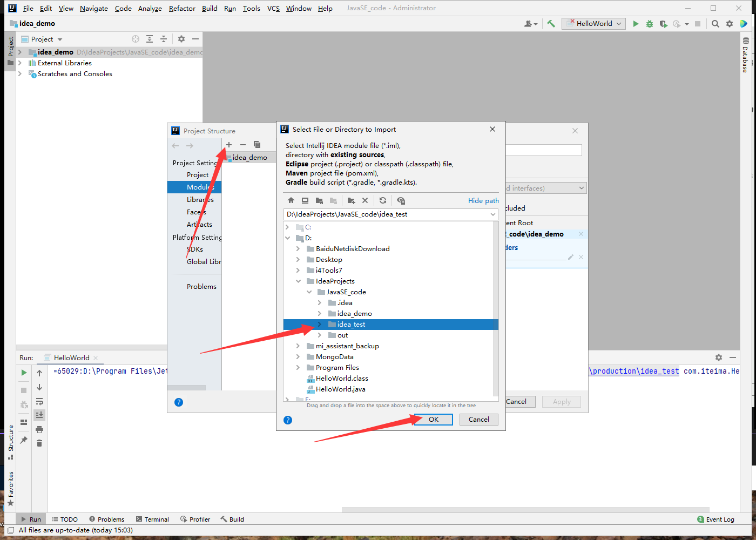Expand External Libraries in Project panel
Viewport: 756px width, 540px height.
pos(20,63)
